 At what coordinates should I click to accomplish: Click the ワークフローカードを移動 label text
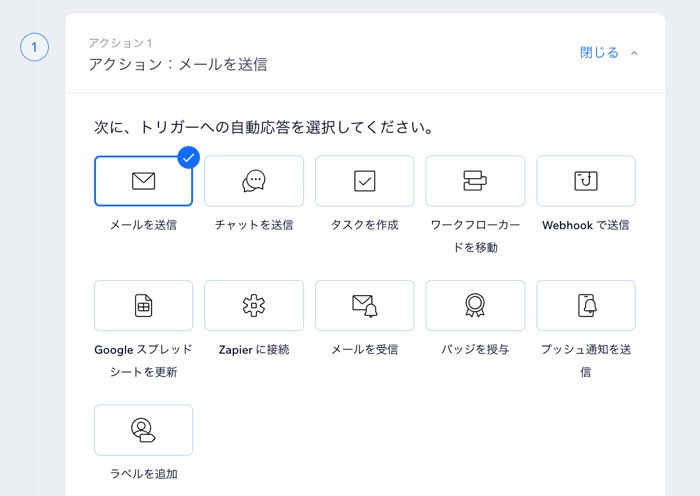click(475, 236)
